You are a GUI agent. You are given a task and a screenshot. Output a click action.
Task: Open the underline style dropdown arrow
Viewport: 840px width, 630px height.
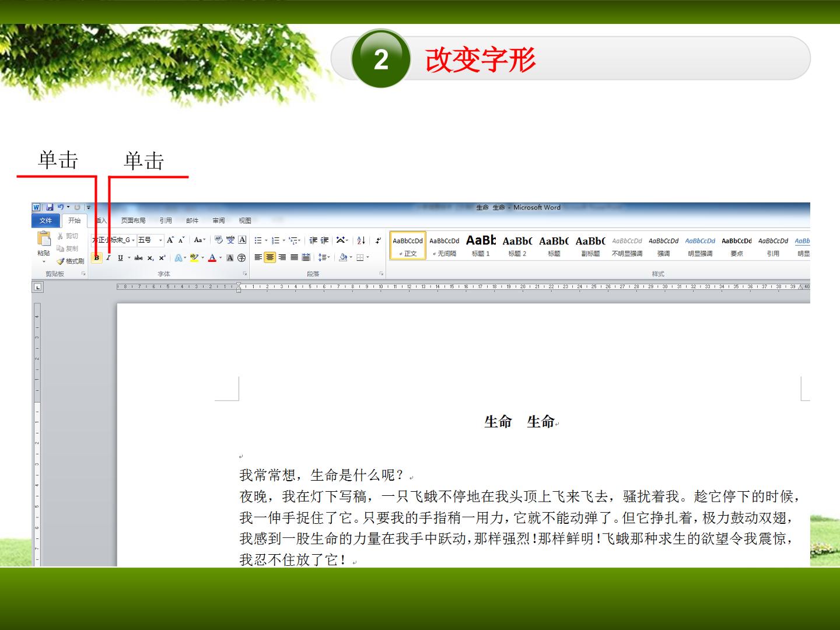pos(129,258)
